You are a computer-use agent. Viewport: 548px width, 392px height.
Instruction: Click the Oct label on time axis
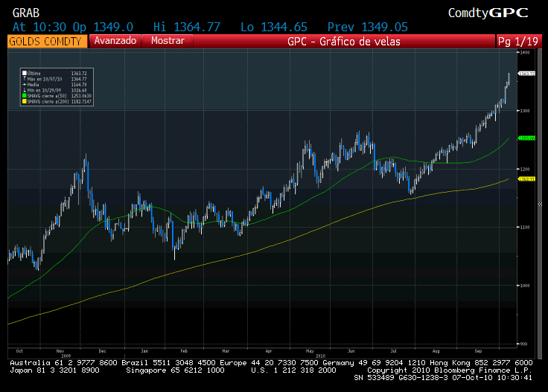point(19,351)
